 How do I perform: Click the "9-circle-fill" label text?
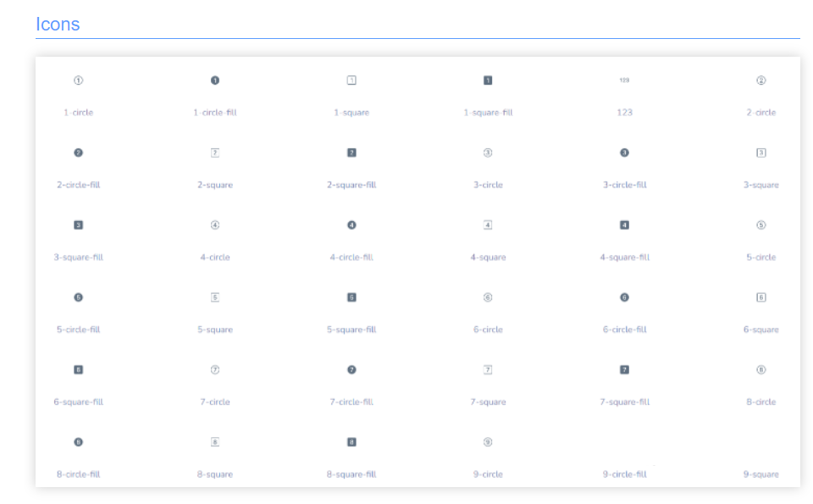pyautogui.click(x=624, y=474)
